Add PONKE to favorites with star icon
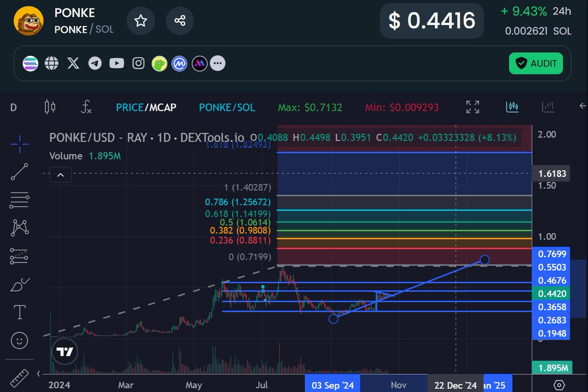 coord(141,21)
